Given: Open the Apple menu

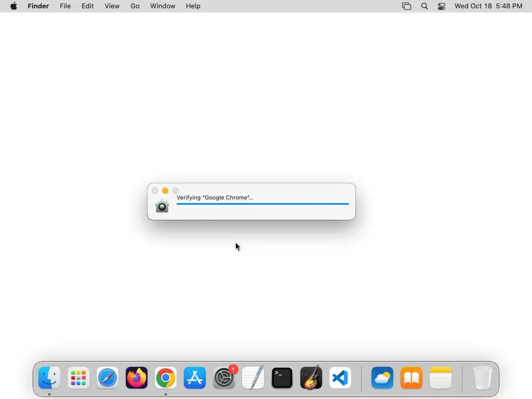Looking at the screenshot, I should pos(14,6).
